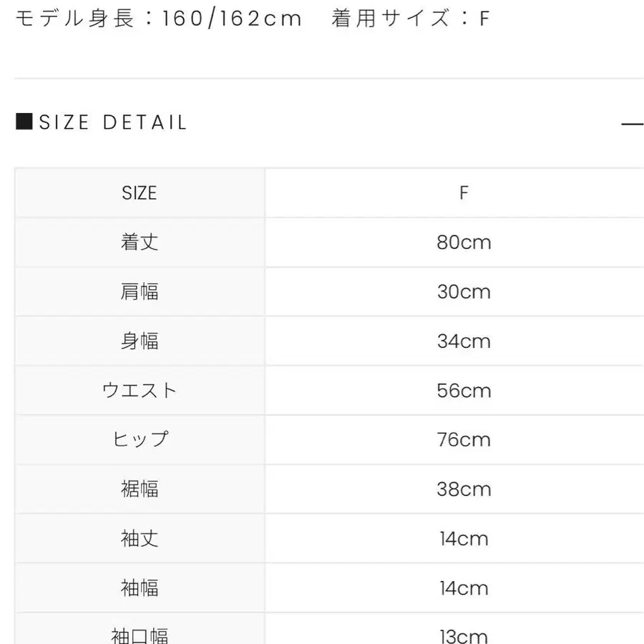Viewport: 644px width, 644px height.
Task: Click the 袖幅 row label
Action: [140, 588]
